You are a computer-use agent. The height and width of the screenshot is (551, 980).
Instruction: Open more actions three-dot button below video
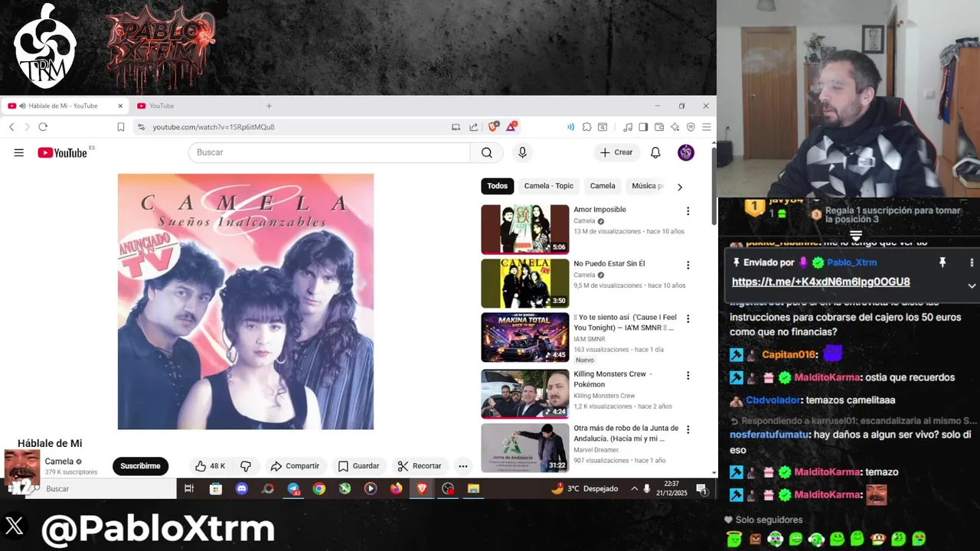(462, 465)
